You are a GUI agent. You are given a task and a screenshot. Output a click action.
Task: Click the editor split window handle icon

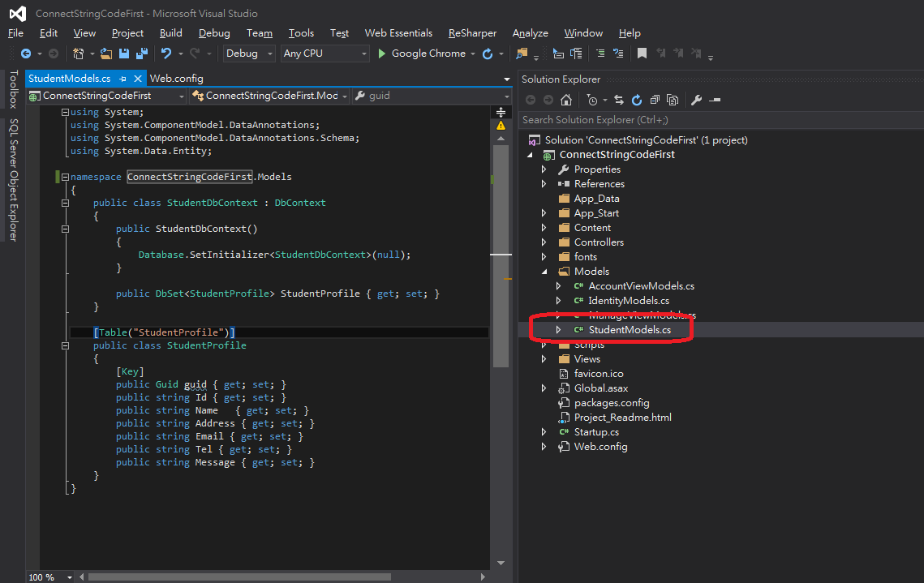(x=501, y=112)
